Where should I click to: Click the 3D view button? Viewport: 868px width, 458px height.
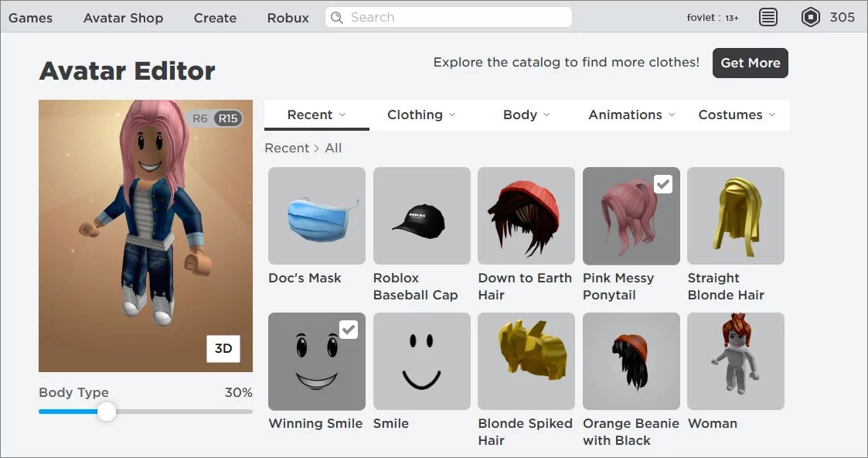(223, 349)
